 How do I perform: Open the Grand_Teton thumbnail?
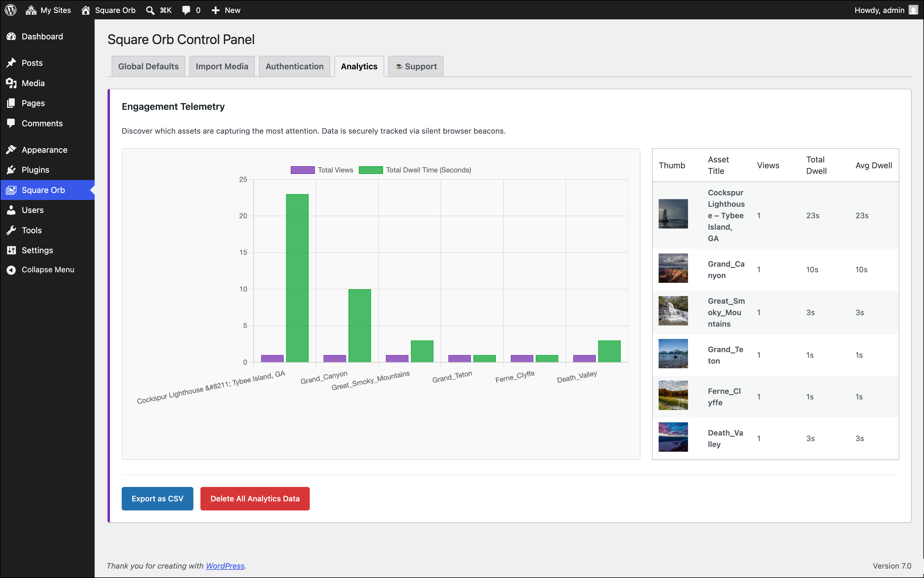pos(673,354)
